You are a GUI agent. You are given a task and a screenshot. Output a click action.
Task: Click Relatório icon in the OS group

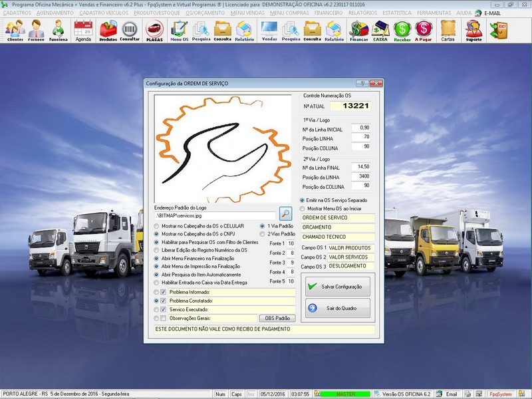(x=244, y=31)
